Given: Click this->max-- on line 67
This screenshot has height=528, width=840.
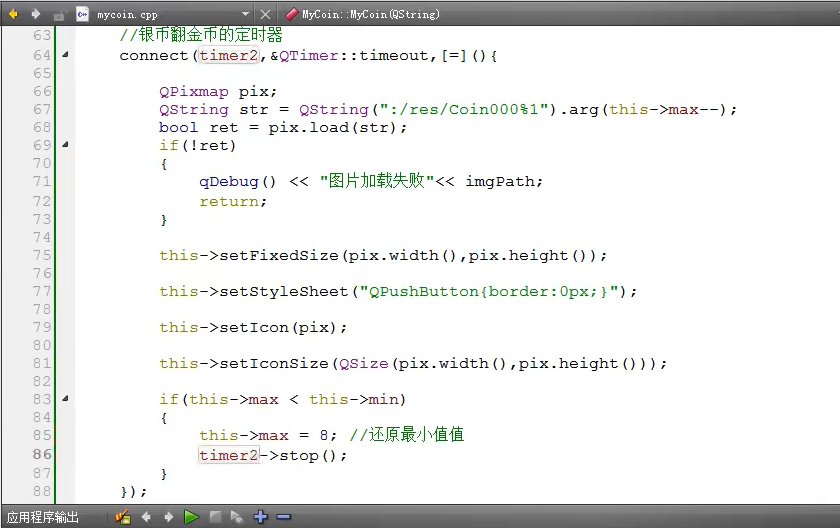Looking at the screenshot, I should point(664,109).
